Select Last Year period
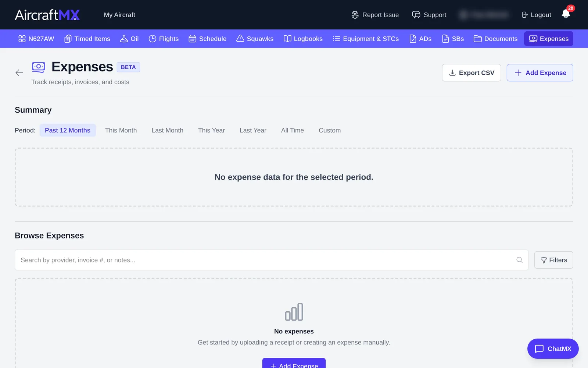This screenshot has height=368, width=588. [x=253, y=130]
